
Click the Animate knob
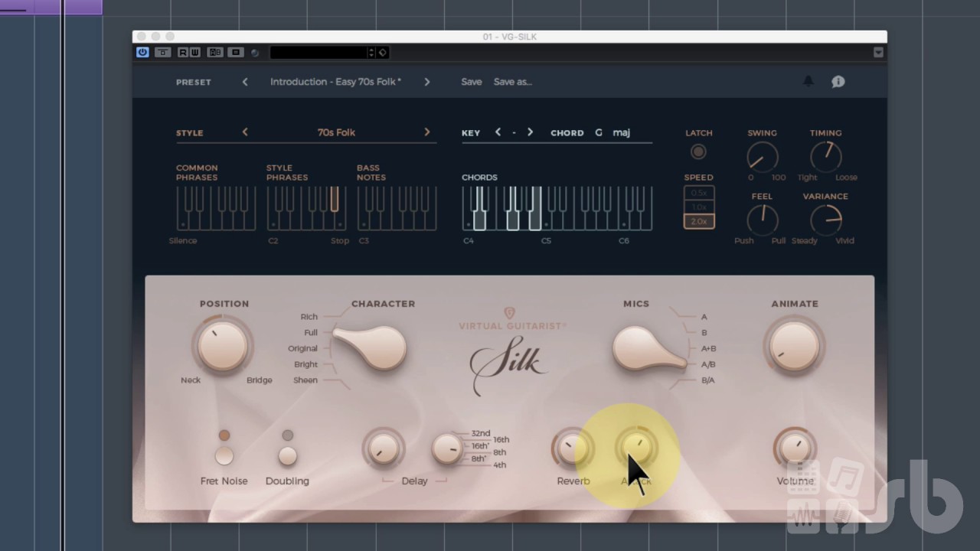[794, 345]
